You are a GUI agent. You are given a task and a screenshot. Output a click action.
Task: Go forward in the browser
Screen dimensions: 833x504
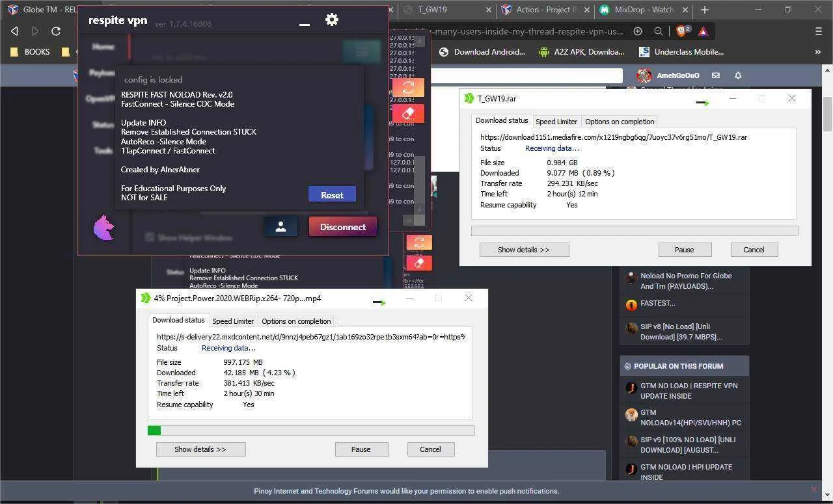pos(35,31)
